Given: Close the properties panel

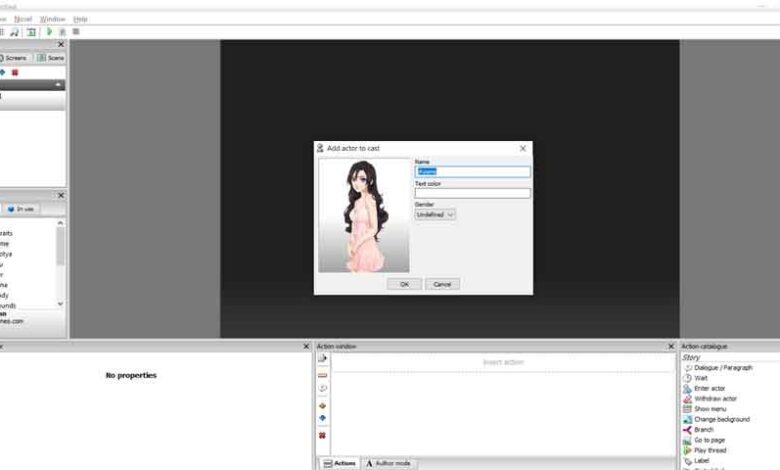Looking at the screenshot, I should pos(306,346).
